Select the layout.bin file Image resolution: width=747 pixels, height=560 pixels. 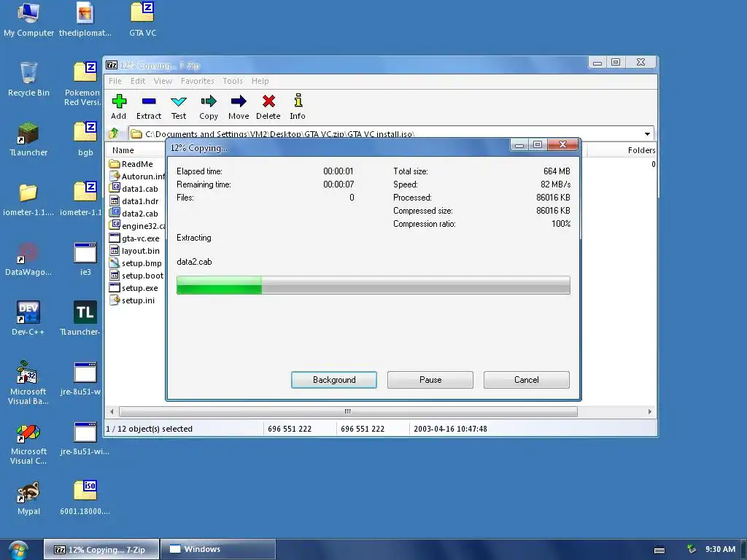point(134,251)
